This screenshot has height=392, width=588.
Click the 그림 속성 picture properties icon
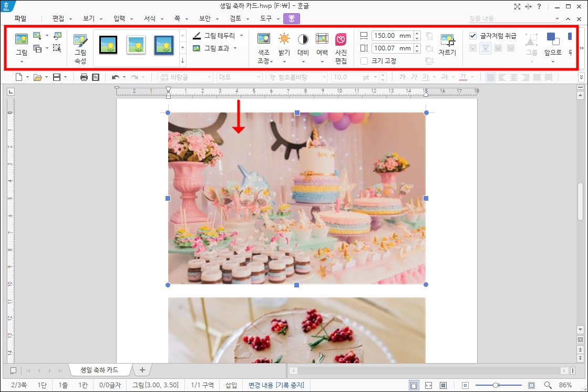click(80, 48)
